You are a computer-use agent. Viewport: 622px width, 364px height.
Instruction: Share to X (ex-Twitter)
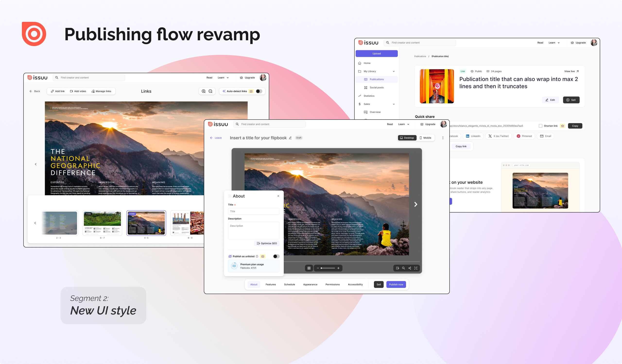498,136
